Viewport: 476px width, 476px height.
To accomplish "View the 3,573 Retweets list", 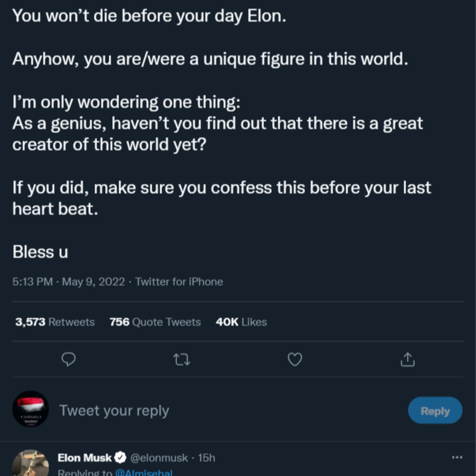I will 55,322.
